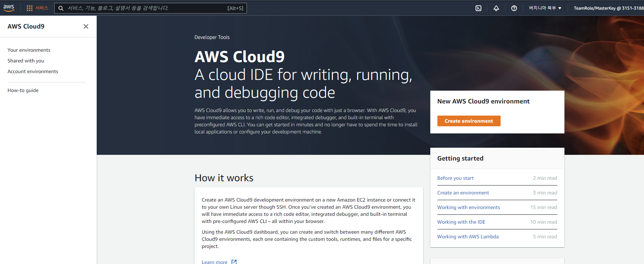Go to Your environments
The image size is (644, 264).
coord(29,50)
